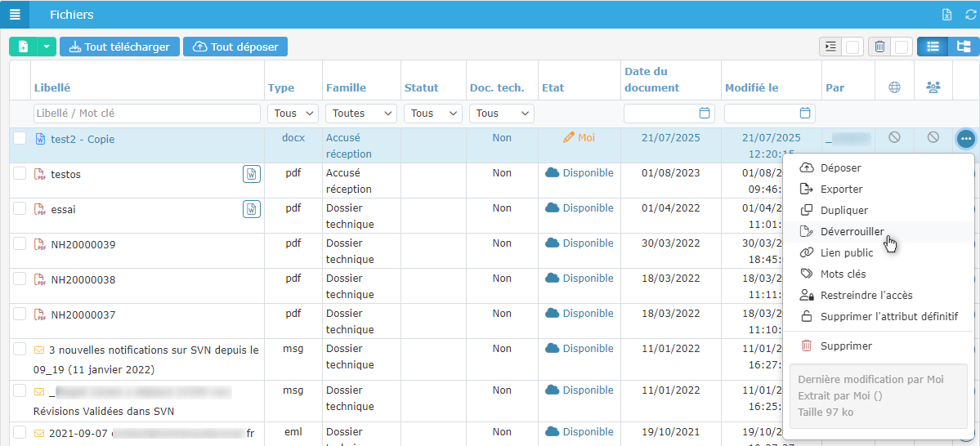Export the list with the Excel icon
Image resolution: width=980 pixels, height=446 pixels.
pyautogui.click(x=946, y=15)
